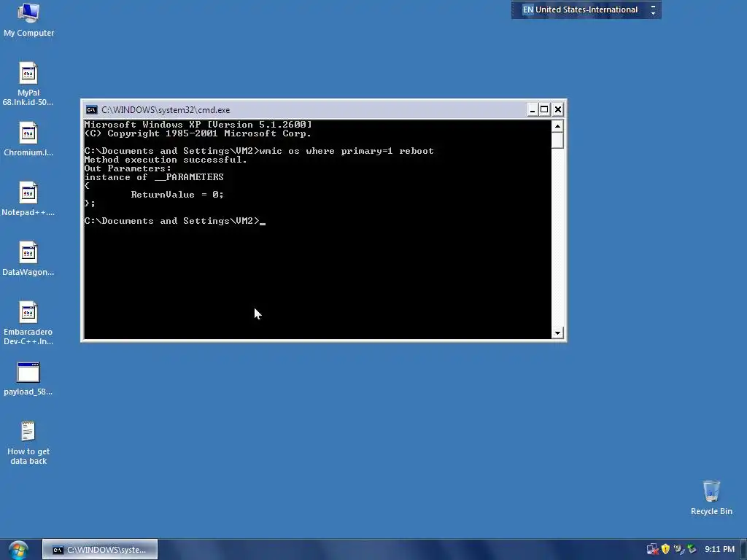
Task: Click the cmd.exe window title text
Action: click(166, 110)
